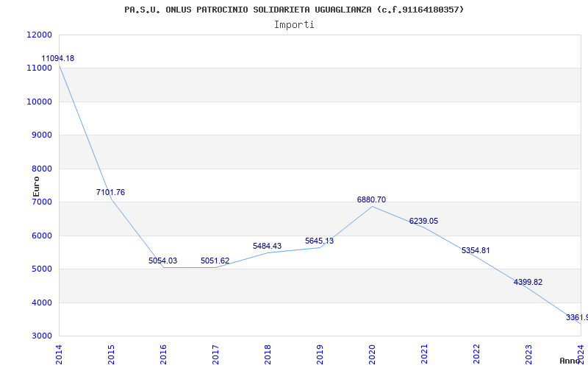
Task: Select data label 6880.70
Action: click(x=371, y=199)
